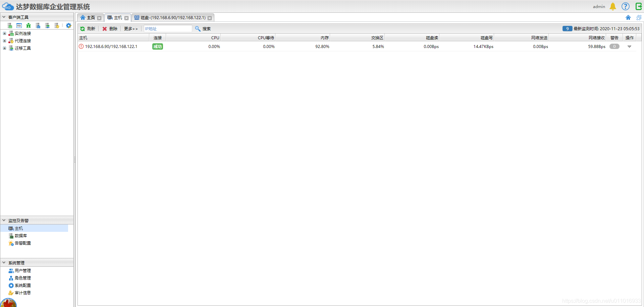Click the database with green-blue transfer arrows icon
The height and width of the screenshot is (307, 644).
pos(47,25)
